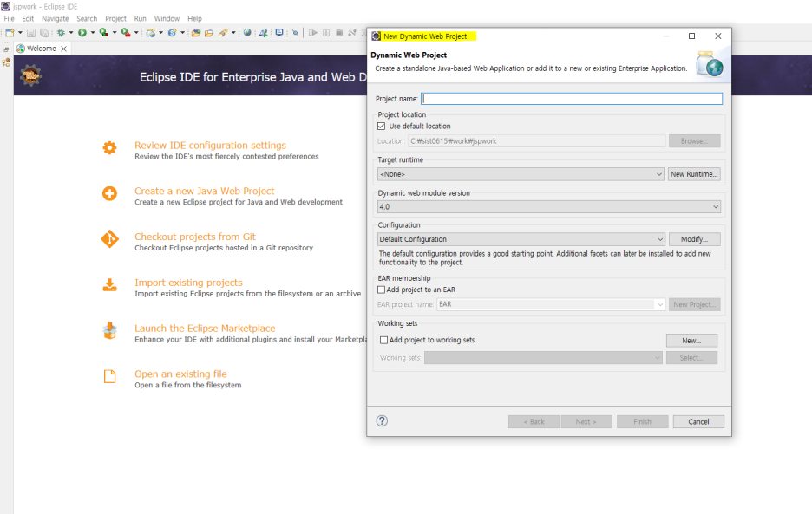Click the Next > button

(x=586, y=422)
